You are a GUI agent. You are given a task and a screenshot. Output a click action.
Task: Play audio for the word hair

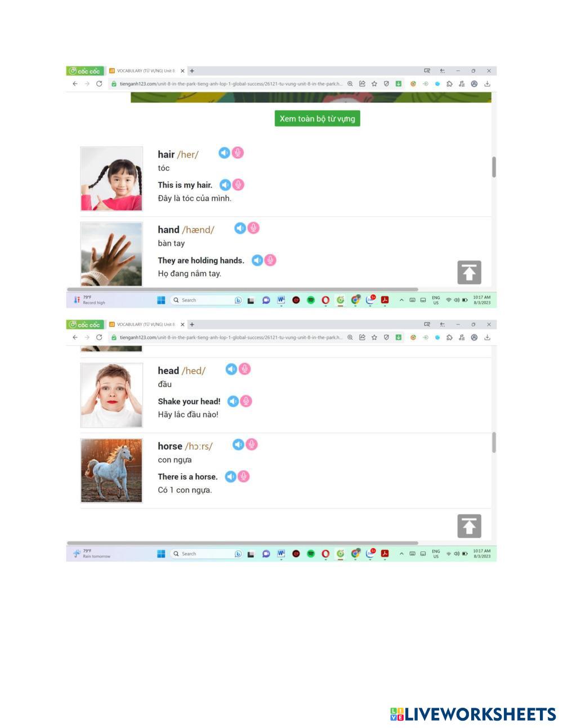point(224,153)
